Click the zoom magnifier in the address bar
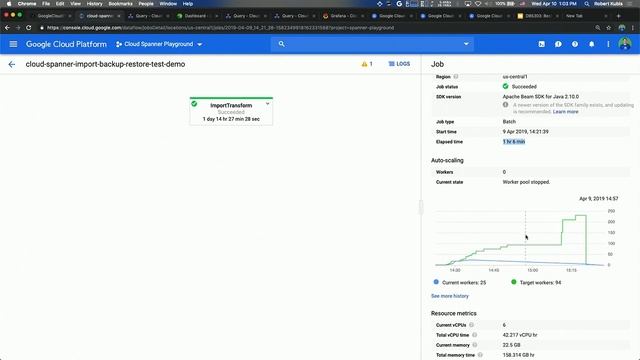 click(x=598, y=28)
